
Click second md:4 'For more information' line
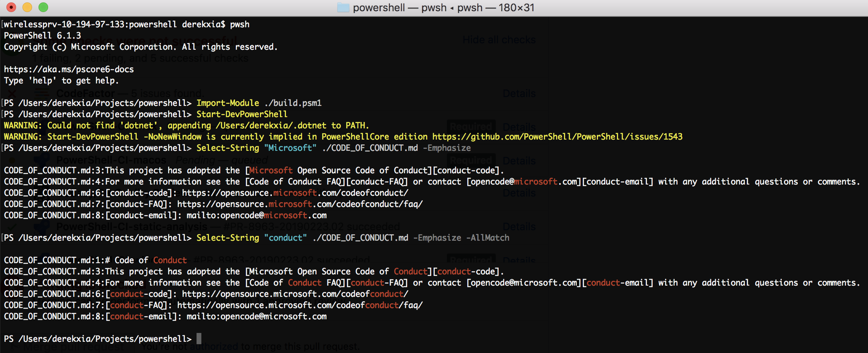[x=432, y=283]
